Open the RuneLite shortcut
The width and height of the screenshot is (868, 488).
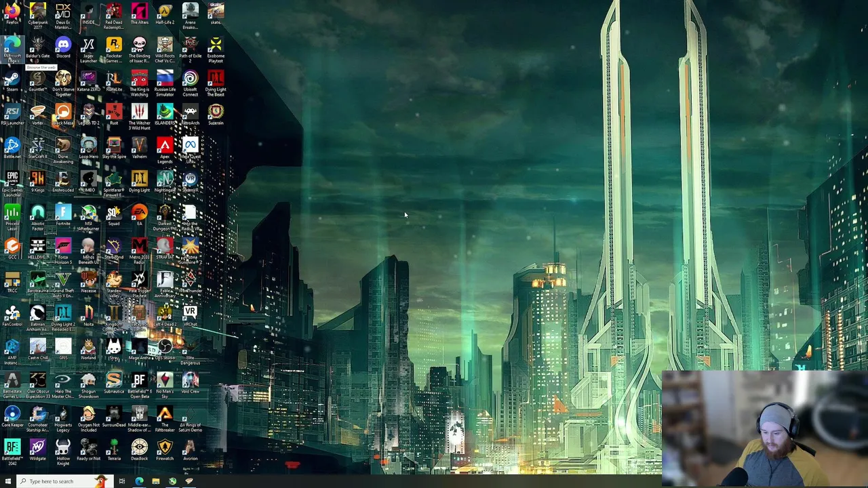click(x=114, y=81)
